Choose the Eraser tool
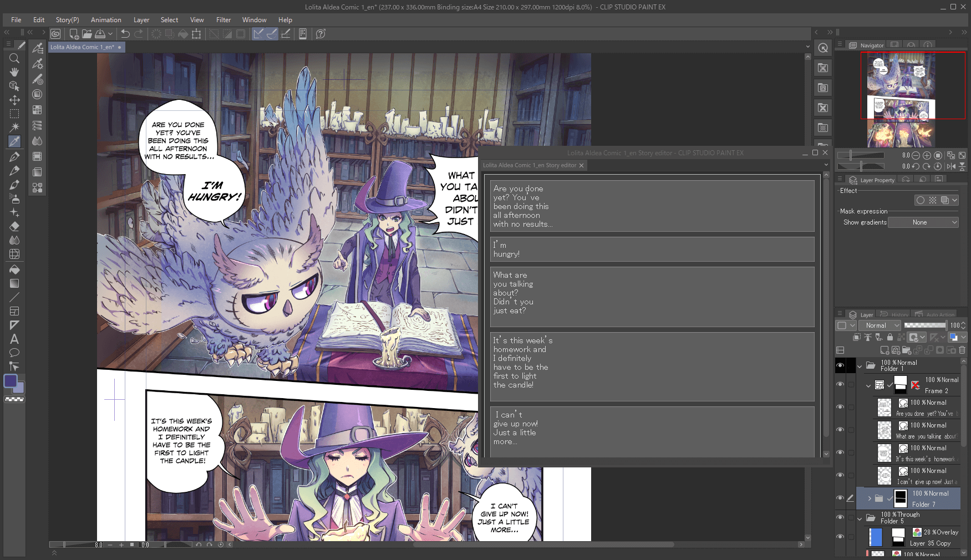This screenshot has height=560, width=971. tap(14, 226)
